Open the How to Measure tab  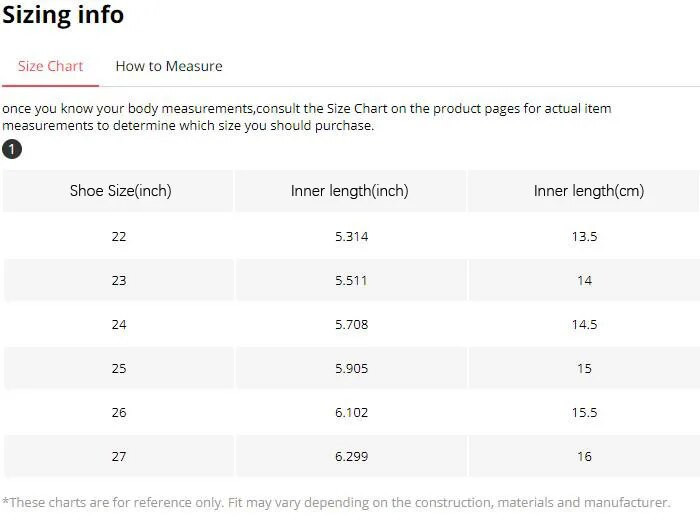(169, 66)
